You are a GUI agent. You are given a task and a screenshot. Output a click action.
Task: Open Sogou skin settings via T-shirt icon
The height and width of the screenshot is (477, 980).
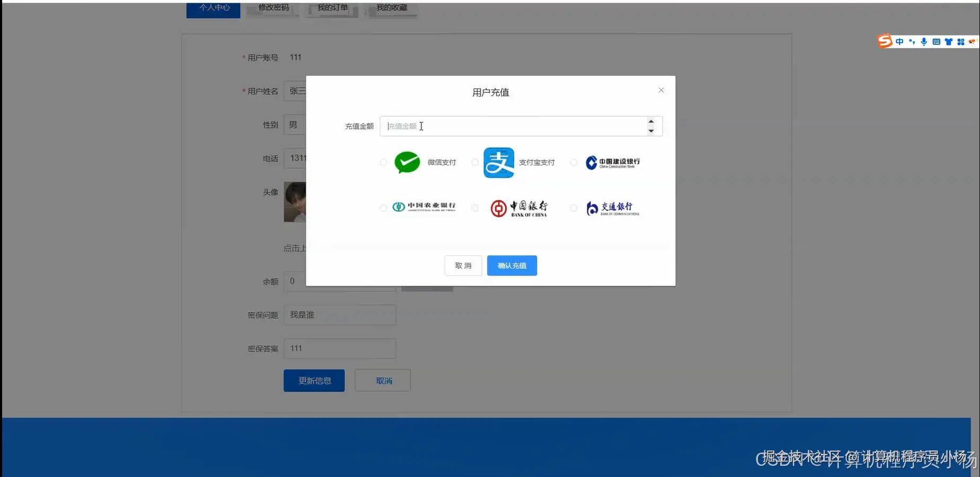pos(949,41)
